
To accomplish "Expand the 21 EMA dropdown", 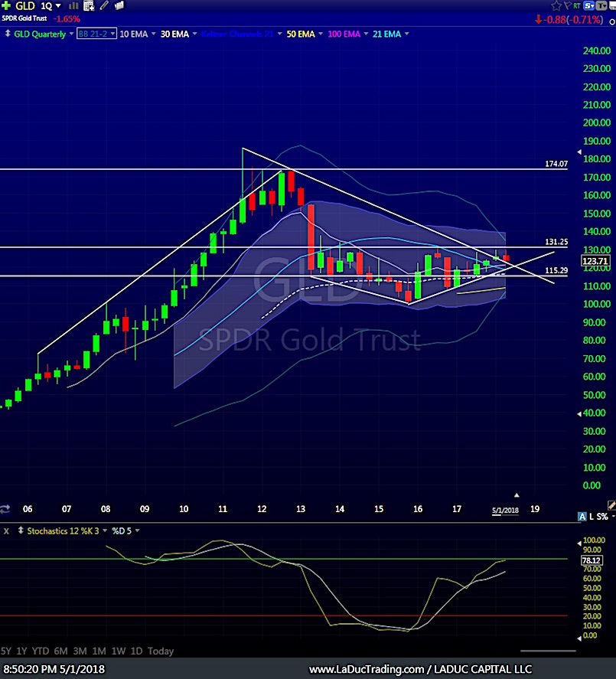I will click(406, 34).
